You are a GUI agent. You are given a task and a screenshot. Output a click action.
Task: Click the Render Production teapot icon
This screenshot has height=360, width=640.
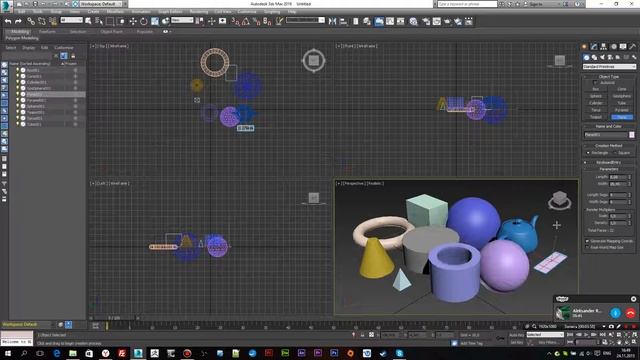447,21
